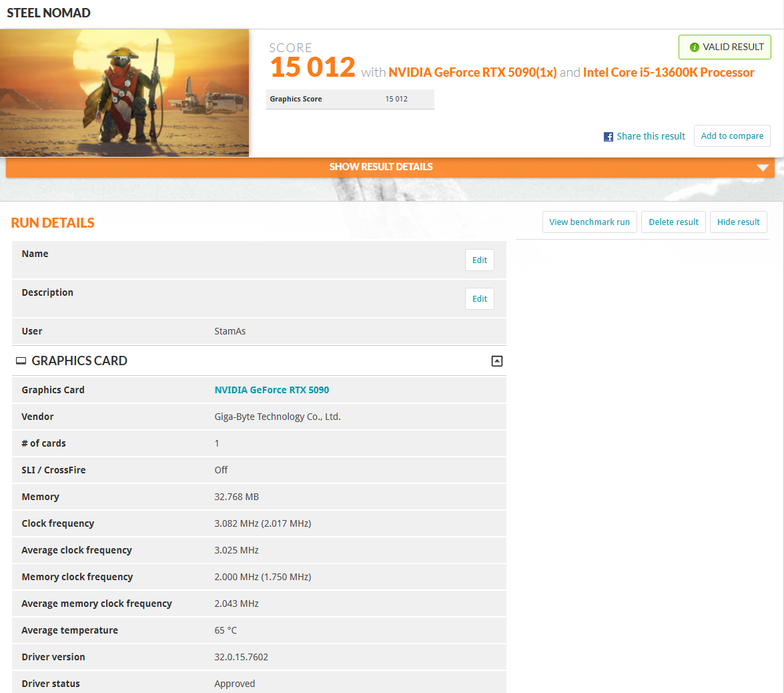Select average temperature 65 °C
784x693 pixels.
[226, 630]
